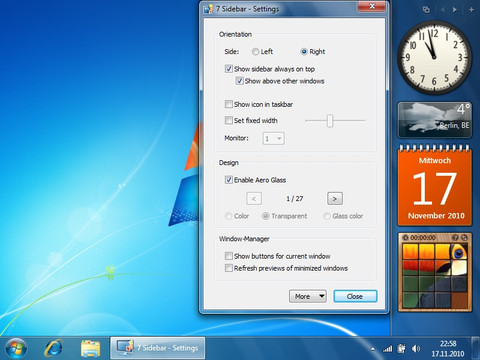Click the sidebar add gadget plus icon
The image size is (480, 360).
(471, 10)
